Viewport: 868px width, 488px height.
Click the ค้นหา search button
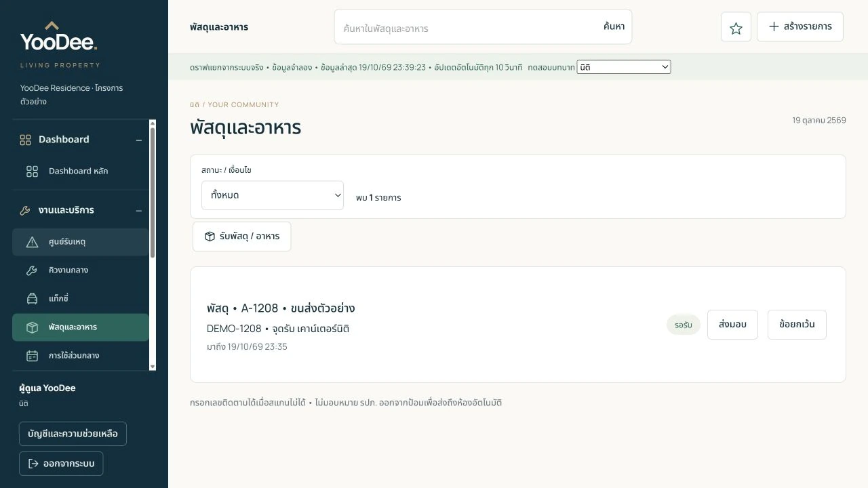tap(614, 26)
